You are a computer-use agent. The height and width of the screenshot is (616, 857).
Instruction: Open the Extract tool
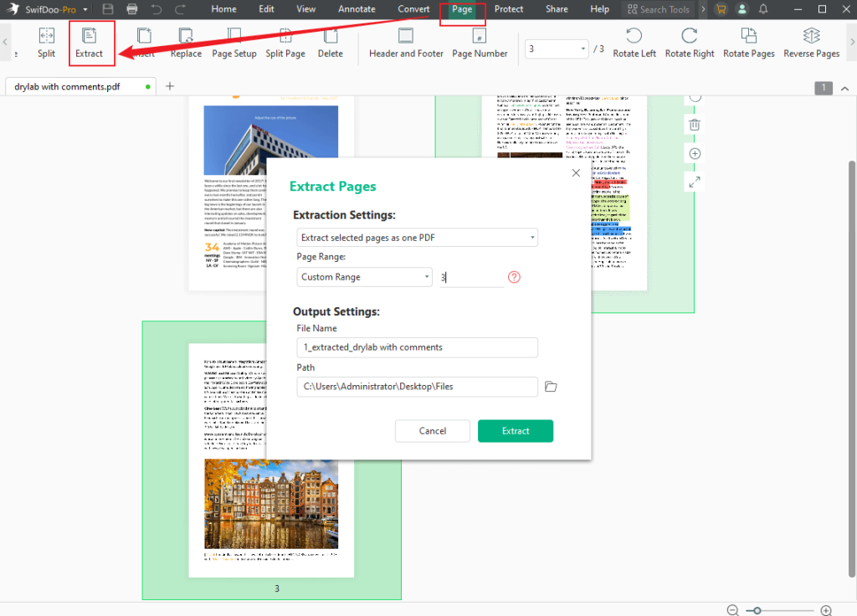(x=90, y=44)
